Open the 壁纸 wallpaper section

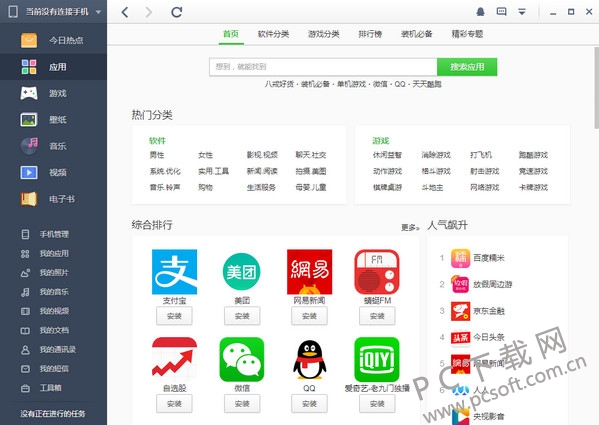tap(53, 120)
